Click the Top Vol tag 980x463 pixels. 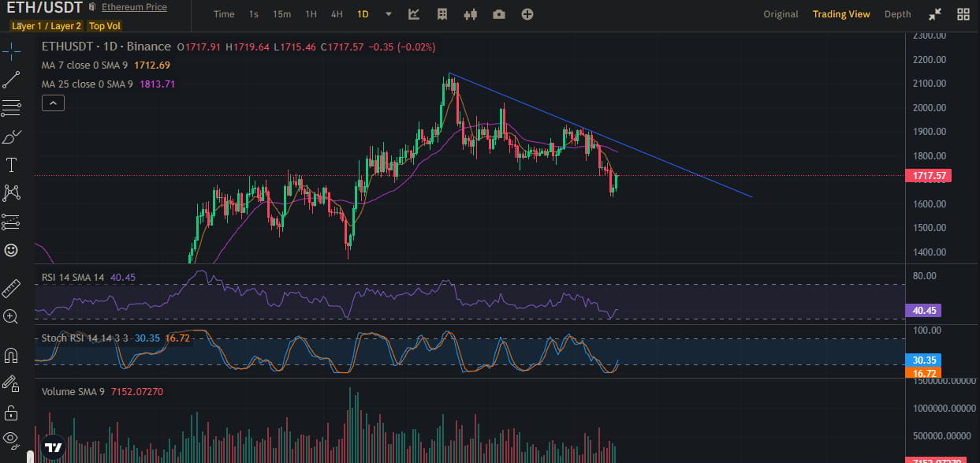point(105,26)
